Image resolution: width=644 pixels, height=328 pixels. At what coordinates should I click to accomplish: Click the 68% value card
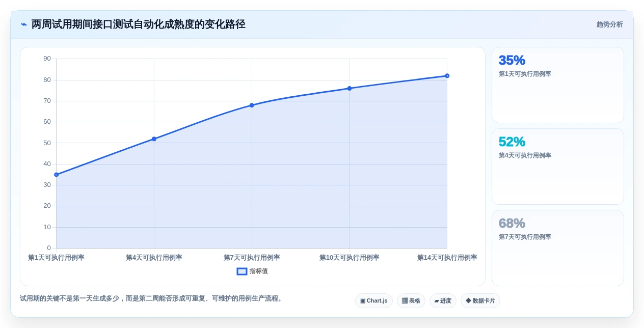tap(558, 248)
